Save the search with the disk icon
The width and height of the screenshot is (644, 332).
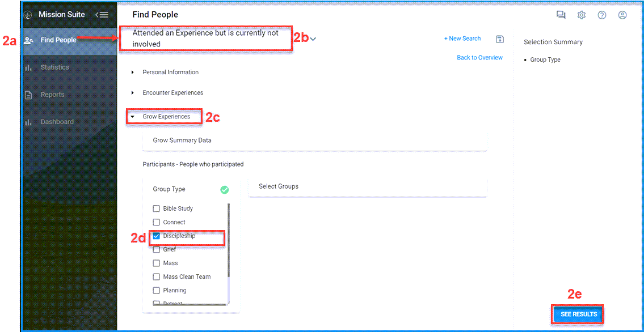pyautogui.click(x=500, y=39)
